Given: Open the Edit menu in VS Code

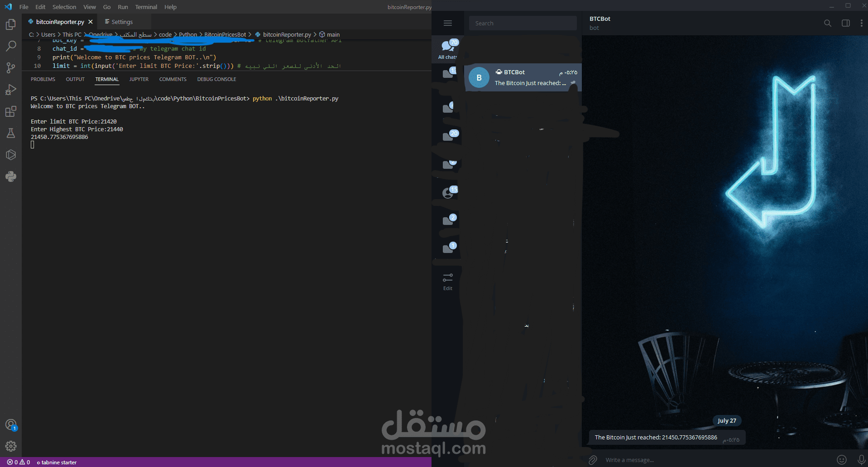Looking at the screenshot, I should coord(40,7).
